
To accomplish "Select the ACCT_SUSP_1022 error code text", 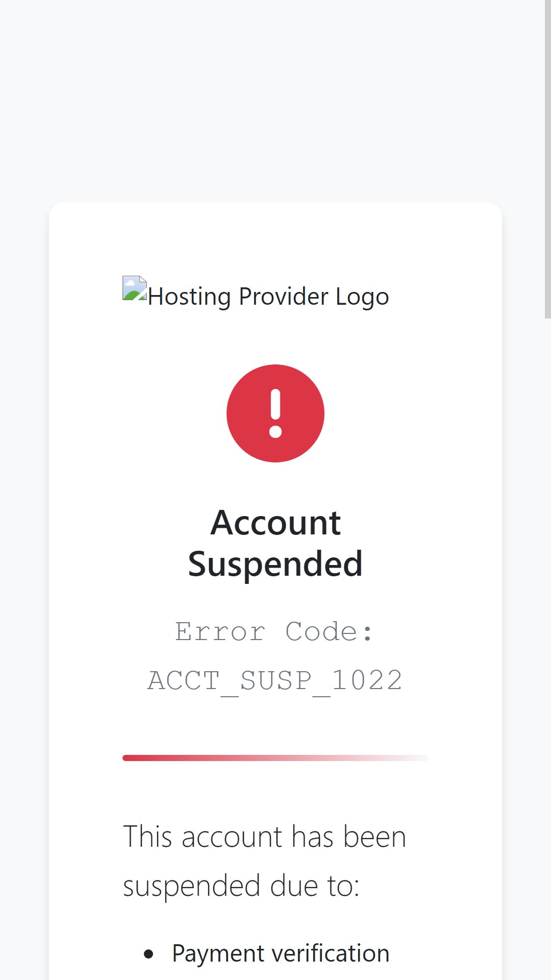I will (x=275, y=681).
